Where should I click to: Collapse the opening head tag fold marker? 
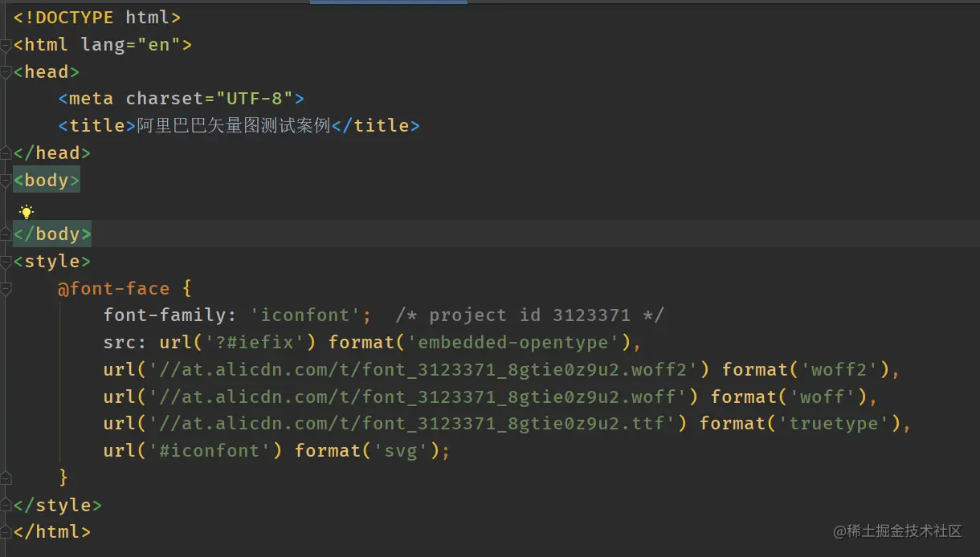click(6, 73)
